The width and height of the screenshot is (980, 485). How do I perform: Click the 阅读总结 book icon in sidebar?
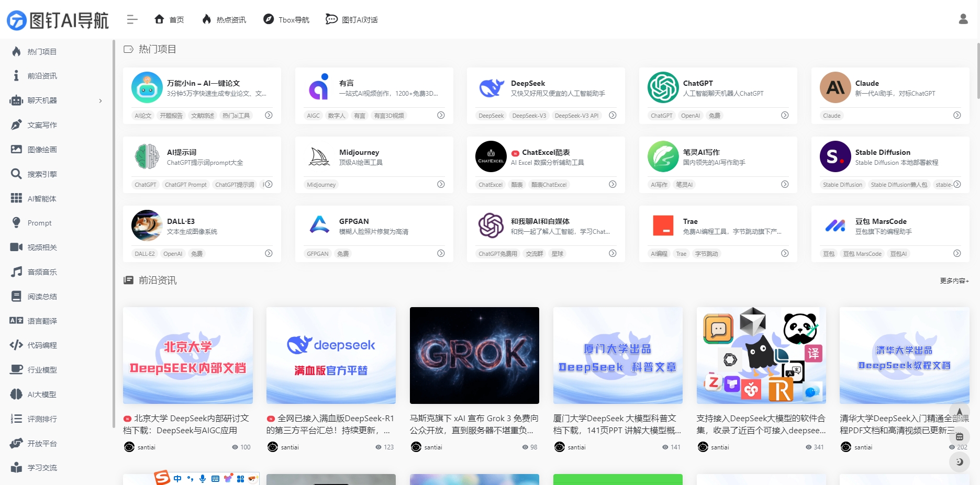click(16, 297)
